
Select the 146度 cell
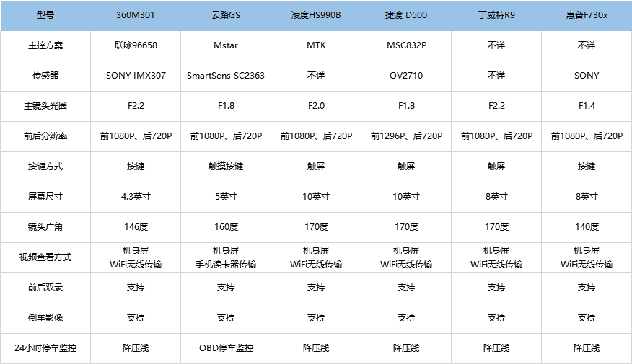136,227
